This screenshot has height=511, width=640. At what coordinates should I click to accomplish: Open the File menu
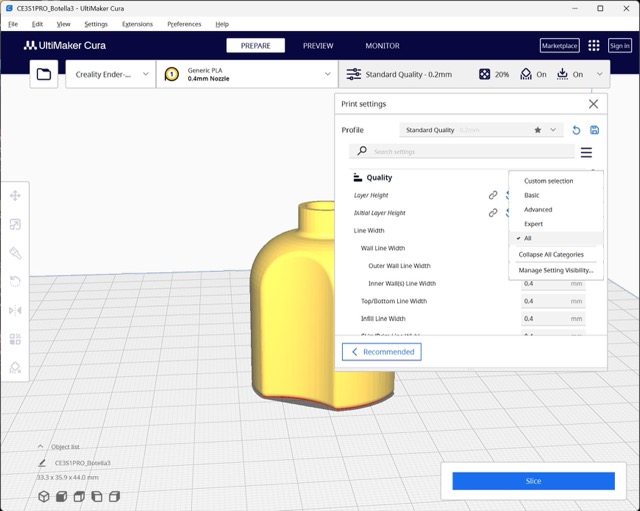13,24
